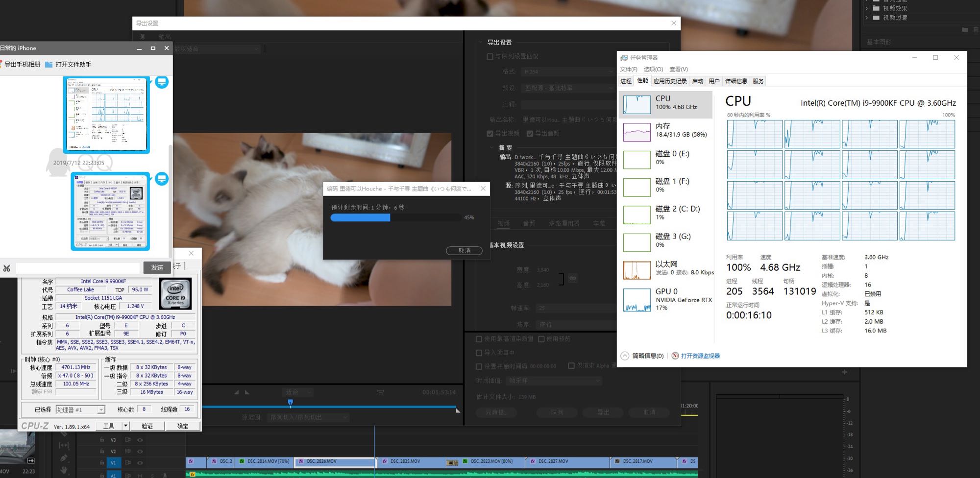Switch to the 进程 tab in Task Manager
980x478 pixels.
[x=626, y=81]
